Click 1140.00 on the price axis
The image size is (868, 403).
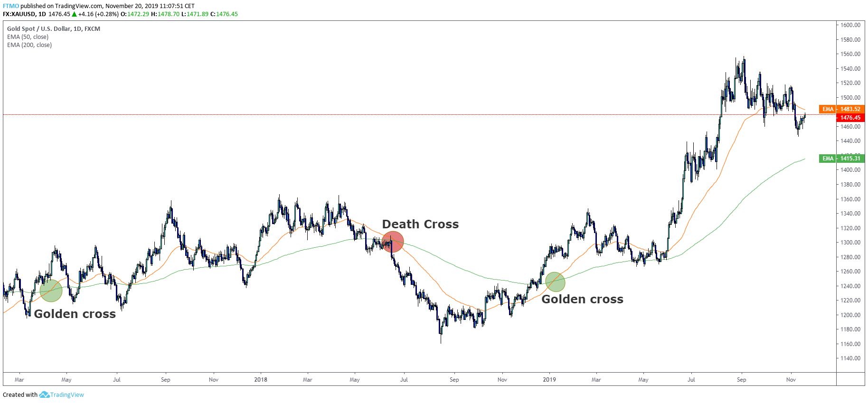pos(850,358)
